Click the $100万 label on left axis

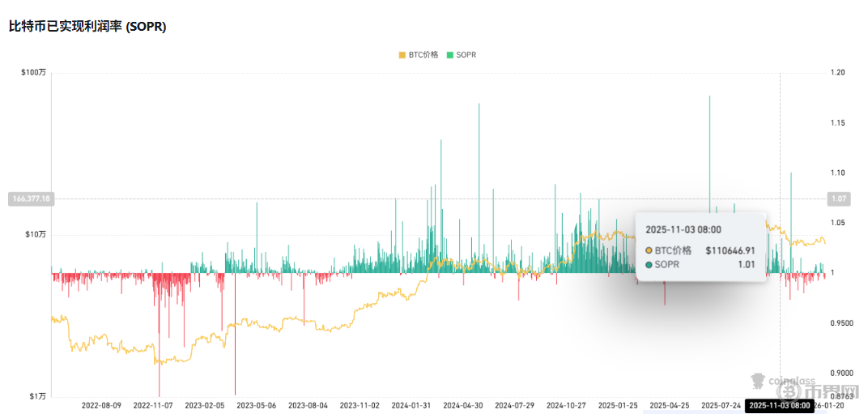(x=33, y=73)
